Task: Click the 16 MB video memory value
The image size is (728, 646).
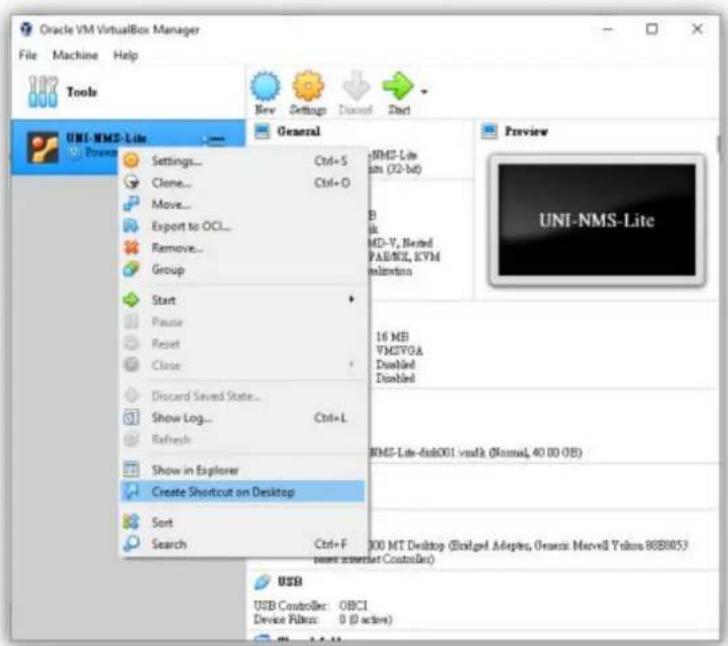Action: (x=392, y=337)
